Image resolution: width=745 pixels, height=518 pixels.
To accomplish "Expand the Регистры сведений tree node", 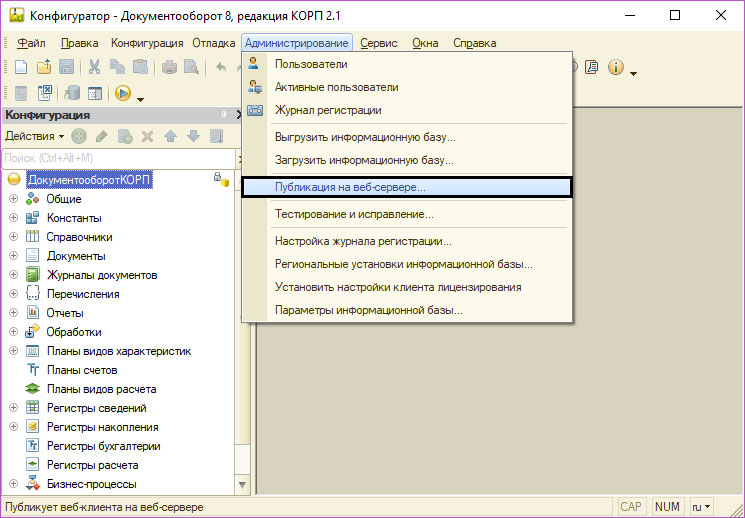I will (x=14, y=408).
